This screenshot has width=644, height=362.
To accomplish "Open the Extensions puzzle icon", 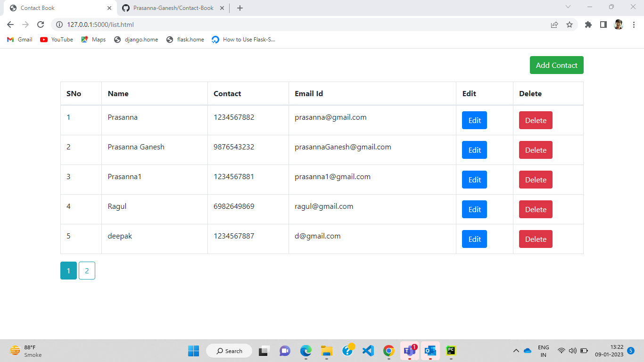I will [588, 25].
